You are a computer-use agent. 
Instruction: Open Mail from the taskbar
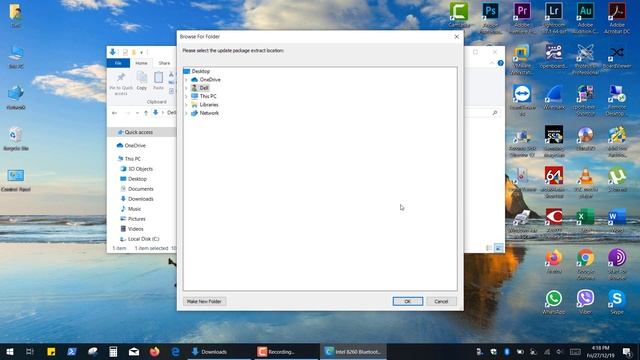[134, 351]
